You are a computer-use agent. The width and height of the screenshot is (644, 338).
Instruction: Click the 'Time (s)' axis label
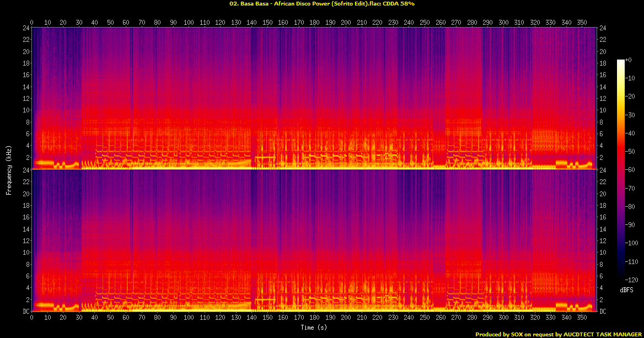click(x=314, y=328)
